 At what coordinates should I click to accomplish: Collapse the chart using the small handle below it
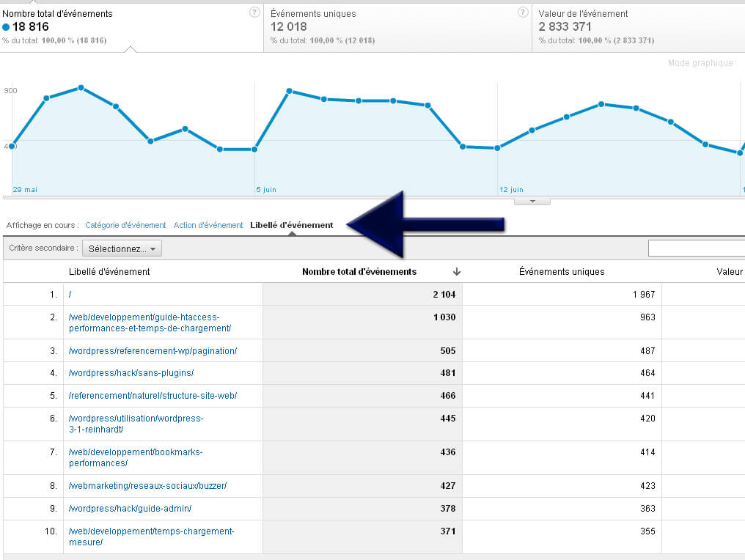(533, 201)
